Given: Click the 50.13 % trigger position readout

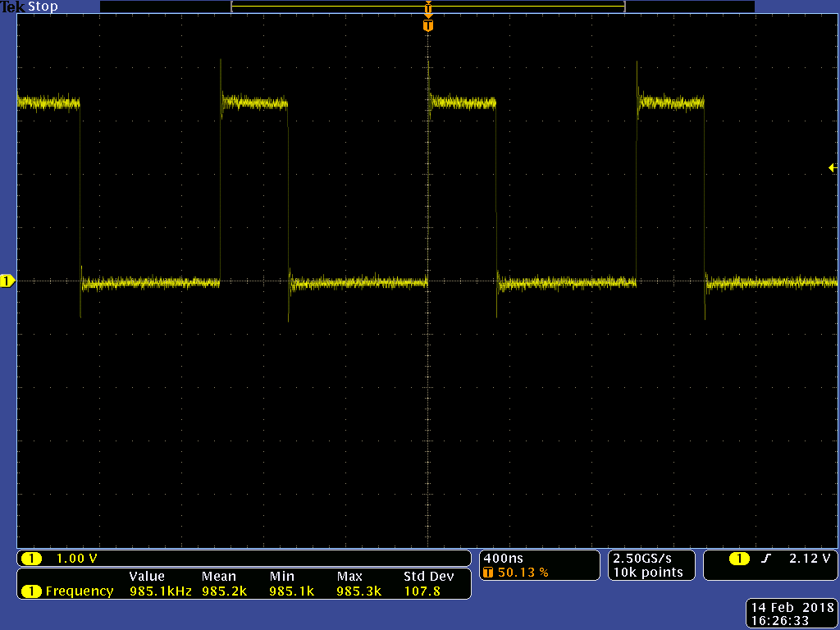Looking at the screenshot, I should point(523,572).
